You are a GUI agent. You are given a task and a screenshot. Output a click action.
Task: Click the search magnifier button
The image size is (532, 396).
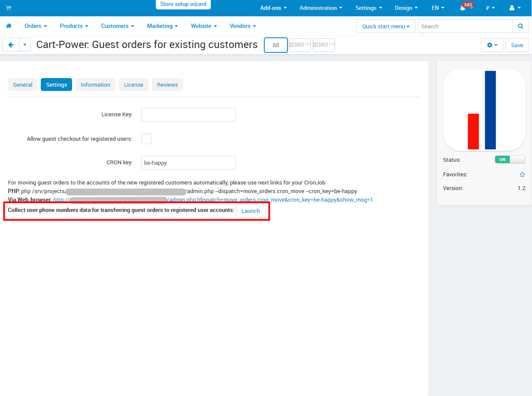(520, 26)
